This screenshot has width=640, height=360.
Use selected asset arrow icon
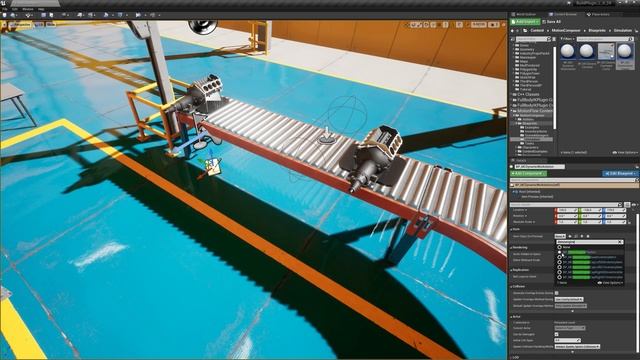tap(570, 236)
